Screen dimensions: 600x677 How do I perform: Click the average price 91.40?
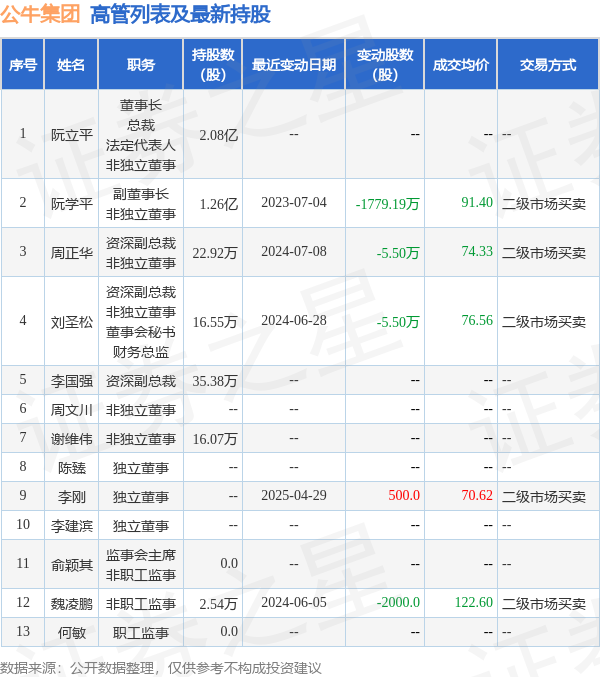(x=477, y=202)
